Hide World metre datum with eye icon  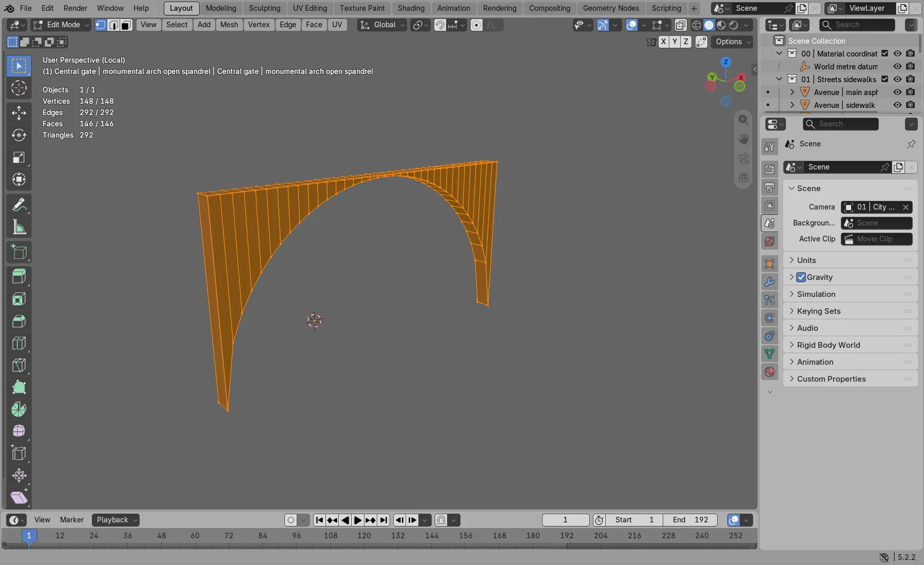tap(897, 66)
